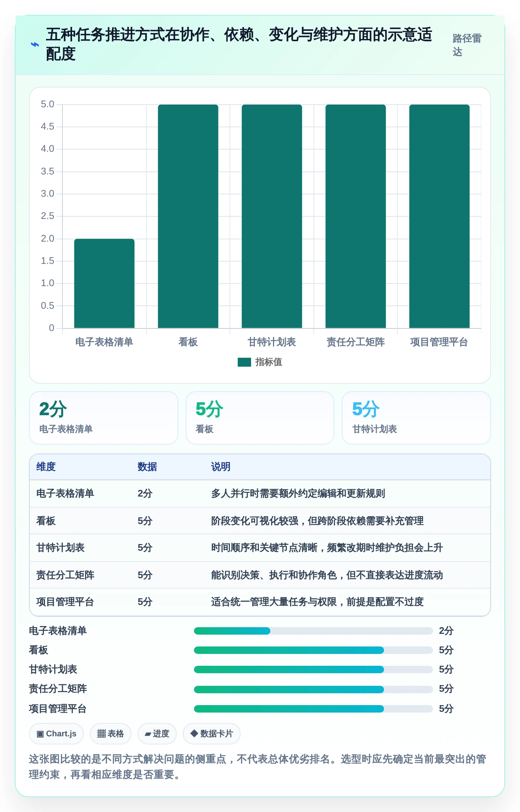Image resolution: width=520 pixels, height=812 pixels.
Task: Click the grid icon in 表格 chip
Action: coord(101,734)
